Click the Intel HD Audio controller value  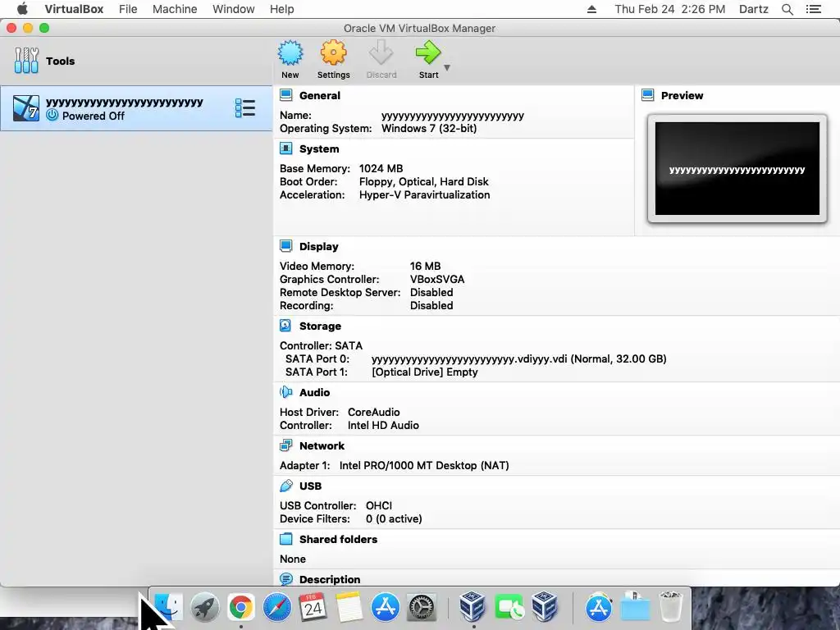click(x=384, y=426)
